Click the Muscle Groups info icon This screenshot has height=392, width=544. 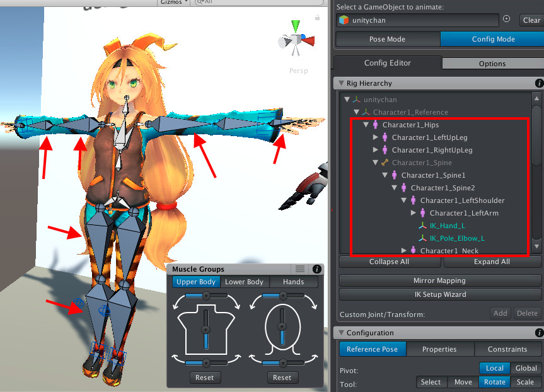(316, 269)
